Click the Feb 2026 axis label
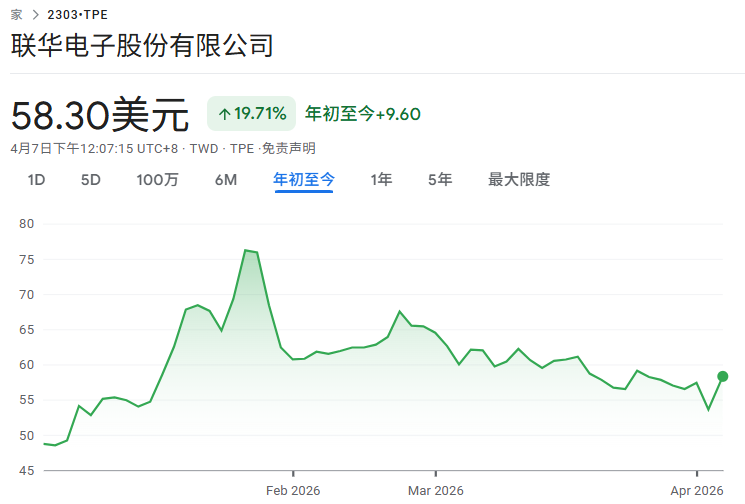The height and width of the screenshot is (504, 745). pyautogui.click(x=293, y=491)
